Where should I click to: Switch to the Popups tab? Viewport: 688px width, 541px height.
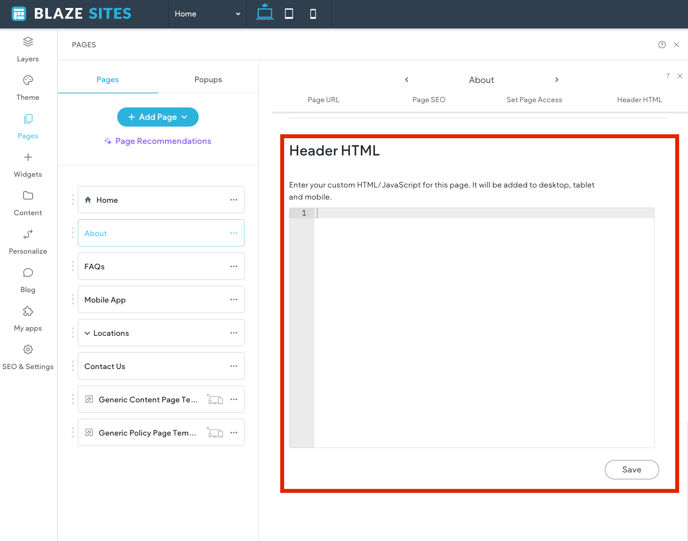pos(208,79)
